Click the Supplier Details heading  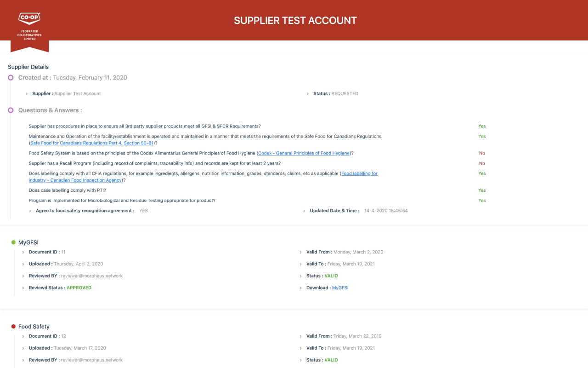[x=28, y=67]
